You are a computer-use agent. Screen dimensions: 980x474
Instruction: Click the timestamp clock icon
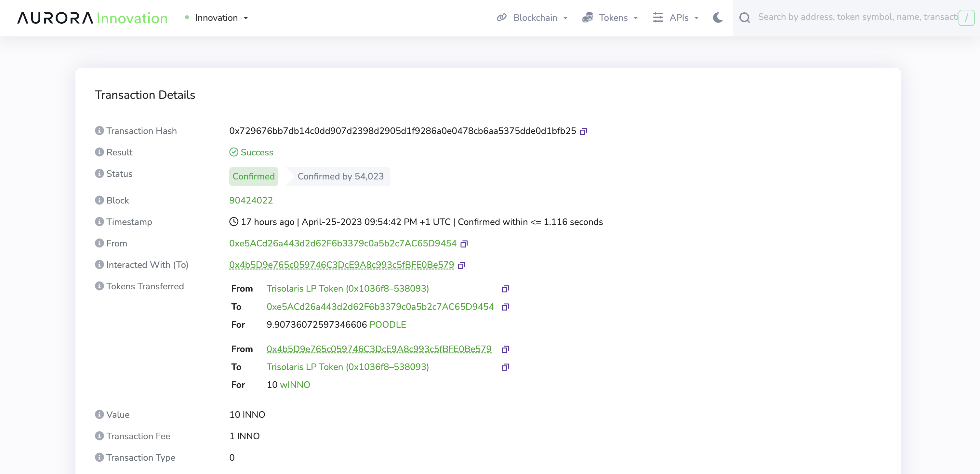(233, 221)
